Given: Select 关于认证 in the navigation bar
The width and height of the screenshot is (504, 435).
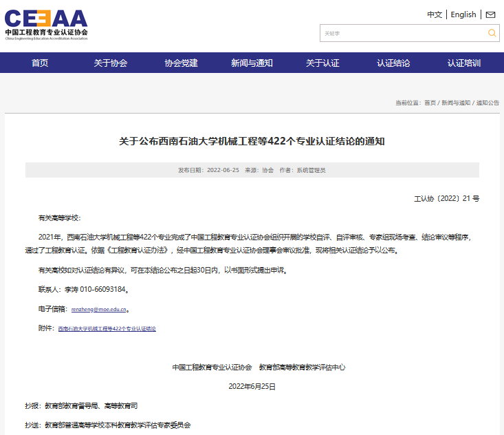Looking at the screenshot, I should pos(322,63).
